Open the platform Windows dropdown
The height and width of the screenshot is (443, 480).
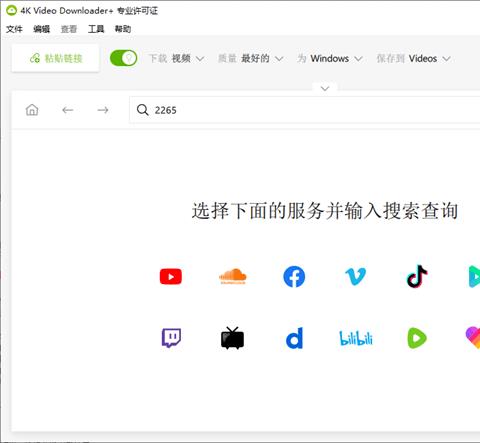(x=330, y=59)
